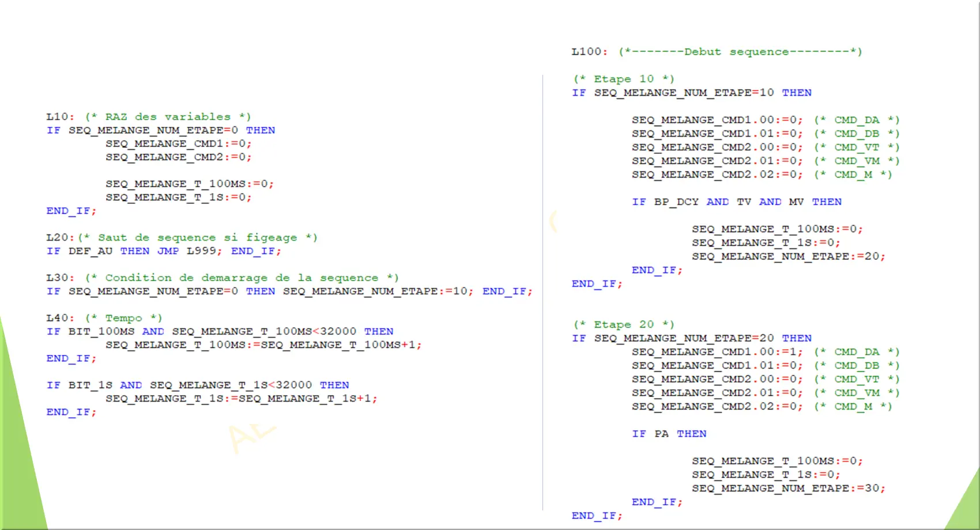Select the SEQ_MELANGE_T_100MS increment line
This screenshot has width=980, height=530.
263,344
